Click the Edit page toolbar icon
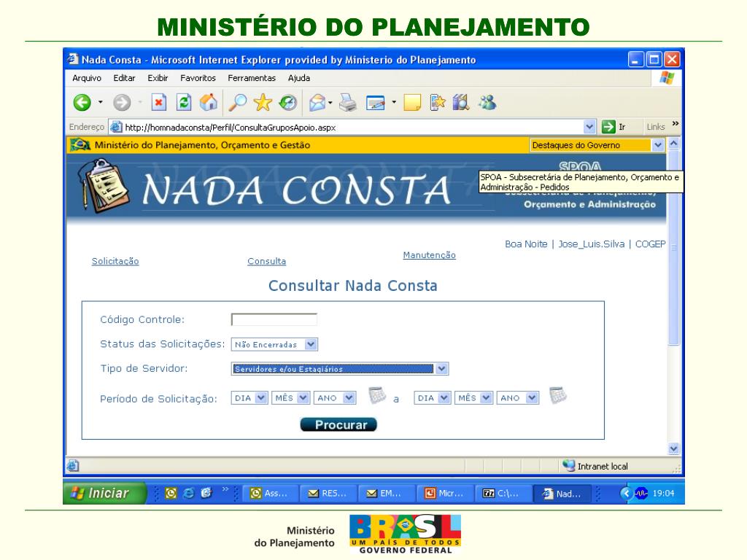Viewport: 747px width, 560px height. 376,102
